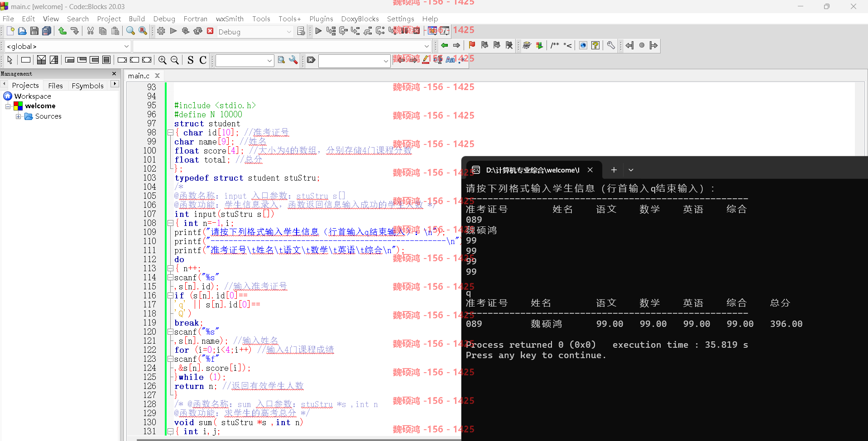Click the zoom in magnifier icon

point(163,60)
